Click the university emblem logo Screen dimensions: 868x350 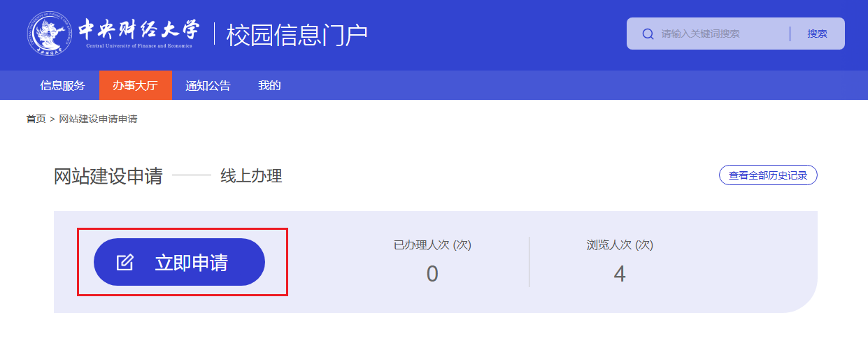point(49,33)
